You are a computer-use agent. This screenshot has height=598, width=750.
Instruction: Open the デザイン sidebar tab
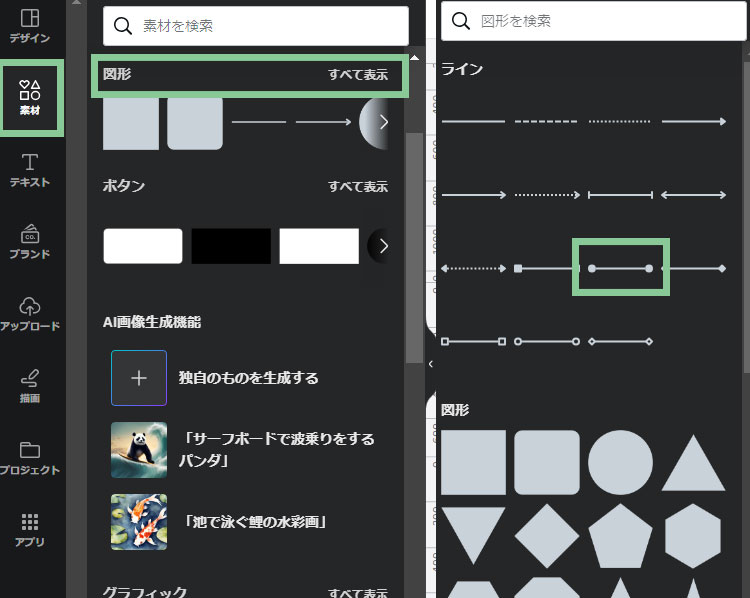[30, 26]
